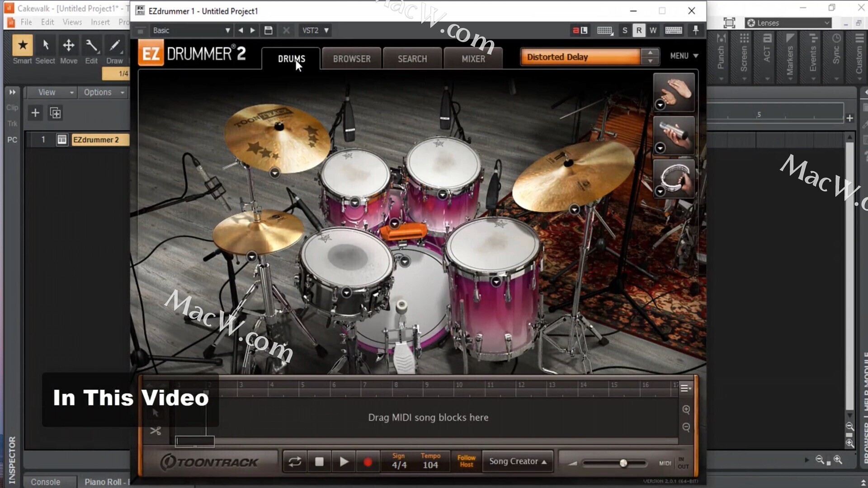Open the Lenses dropdown in Cakewalk
Screen dimensions: 868x488
(x=788, y=23)
